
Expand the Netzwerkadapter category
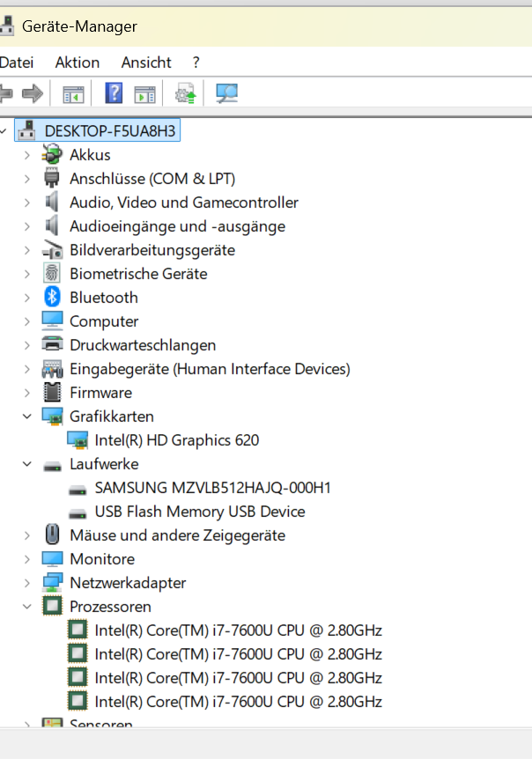[27, 583]
